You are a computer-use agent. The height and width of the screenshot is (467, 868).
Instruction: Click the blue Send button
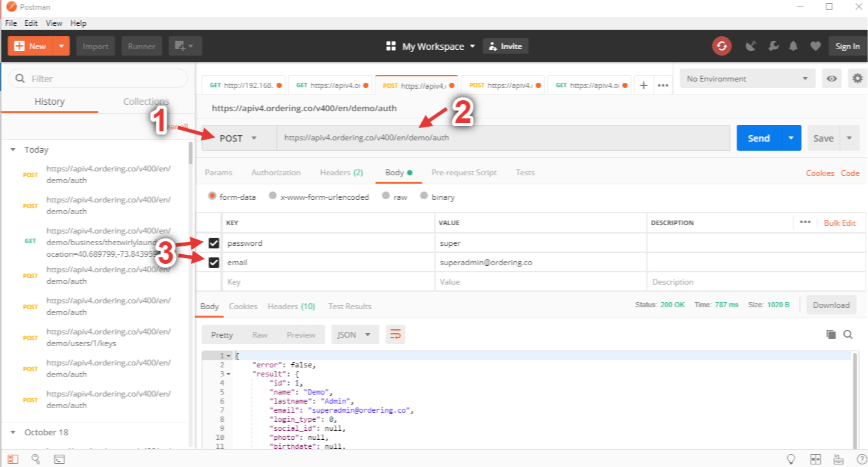759,138
